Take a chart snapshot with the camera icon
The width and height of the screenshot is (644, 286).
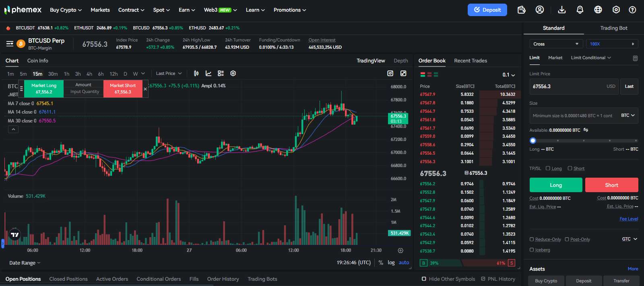[x=390, y=73]
